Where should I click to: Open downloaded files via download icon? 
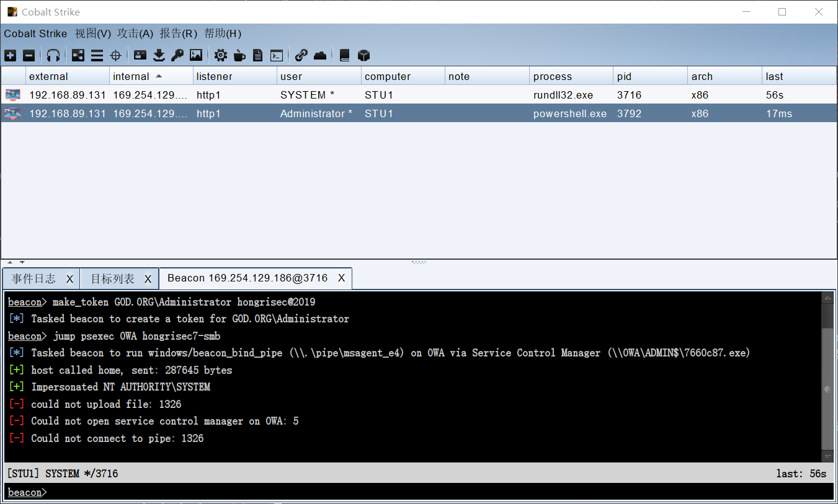coord(159,56)
